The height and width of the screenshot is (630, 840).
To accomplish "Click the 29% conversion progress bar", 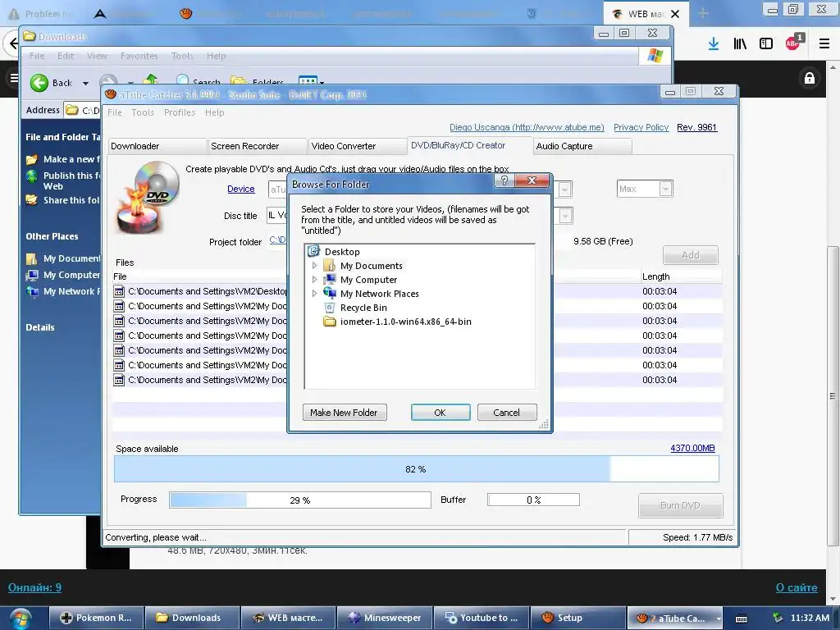I will click(x=300, y=500).
